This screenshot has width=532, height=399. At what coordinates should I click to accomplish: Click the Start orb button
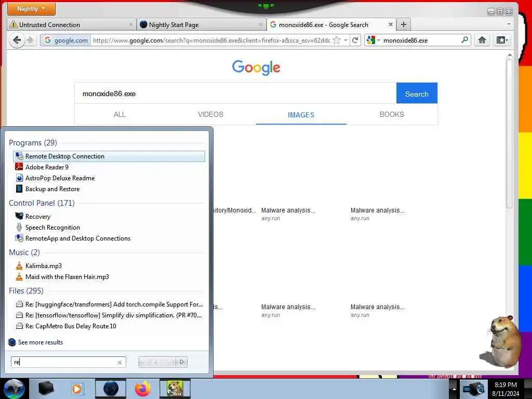(x=14, y=389)
